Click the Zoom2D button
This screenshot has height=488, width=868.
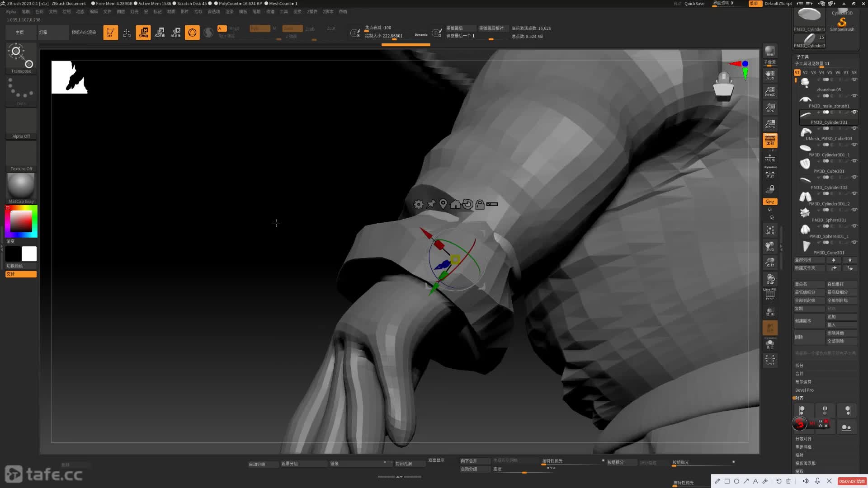[x=770, y=91]
